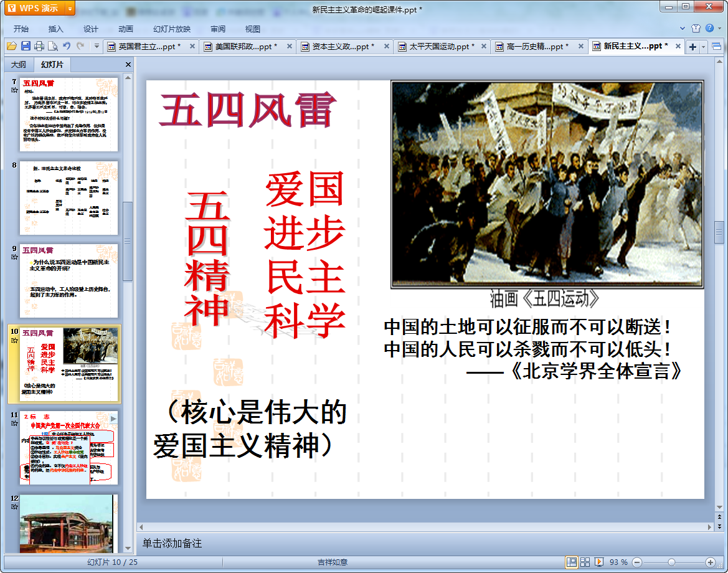Open a file with the folder icon
This screenshot has width=728, height=573.
12,46
